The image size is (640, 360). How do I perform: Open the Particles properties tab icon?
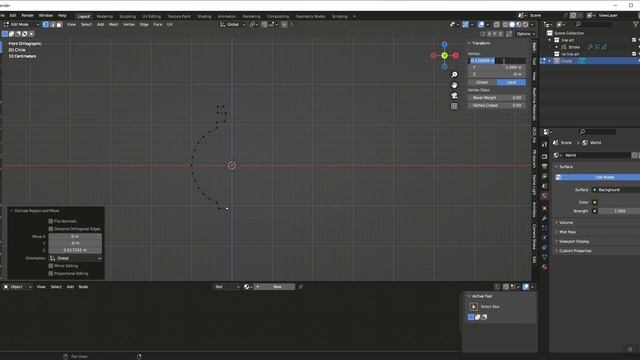pos(544,228)
